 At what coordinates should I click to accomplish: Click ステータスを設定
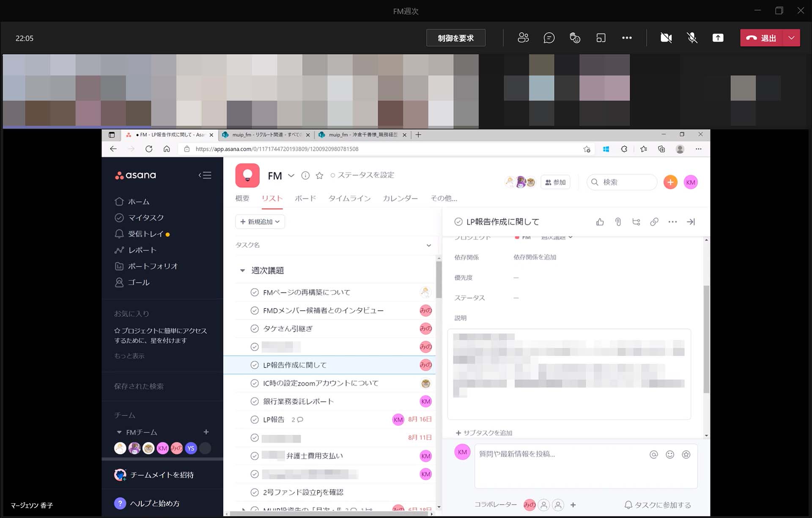tap(362, 175)
